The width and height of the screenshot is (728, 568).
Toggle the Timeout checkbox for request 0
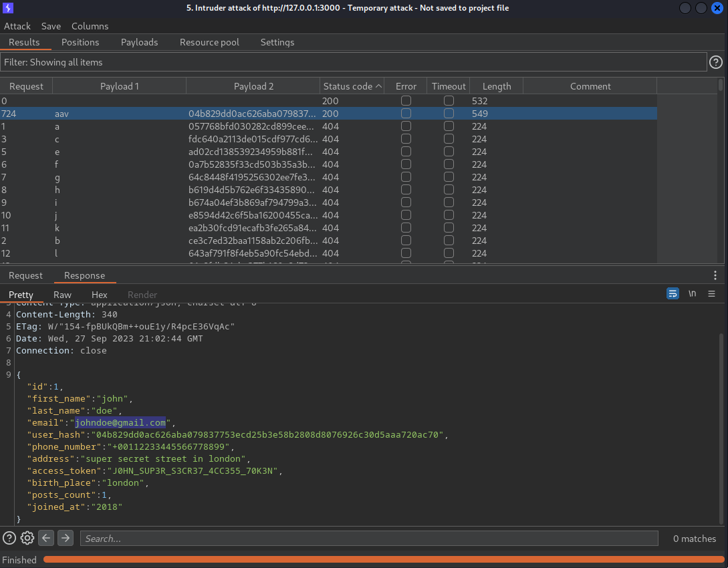(449, 101)
